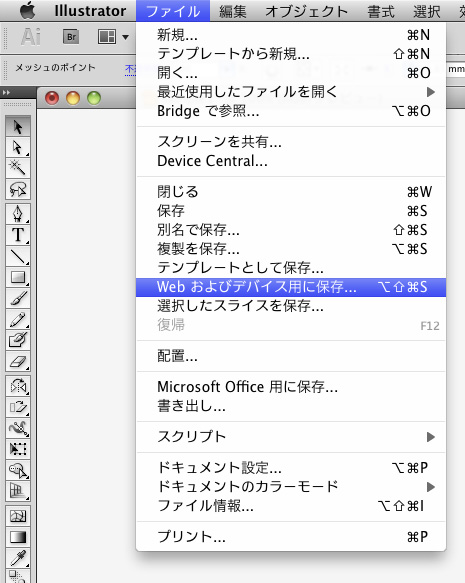Open the オブジェクト menu
This screenshot has height=583, width=465.
pyautogui.click(x=306, y=11)
